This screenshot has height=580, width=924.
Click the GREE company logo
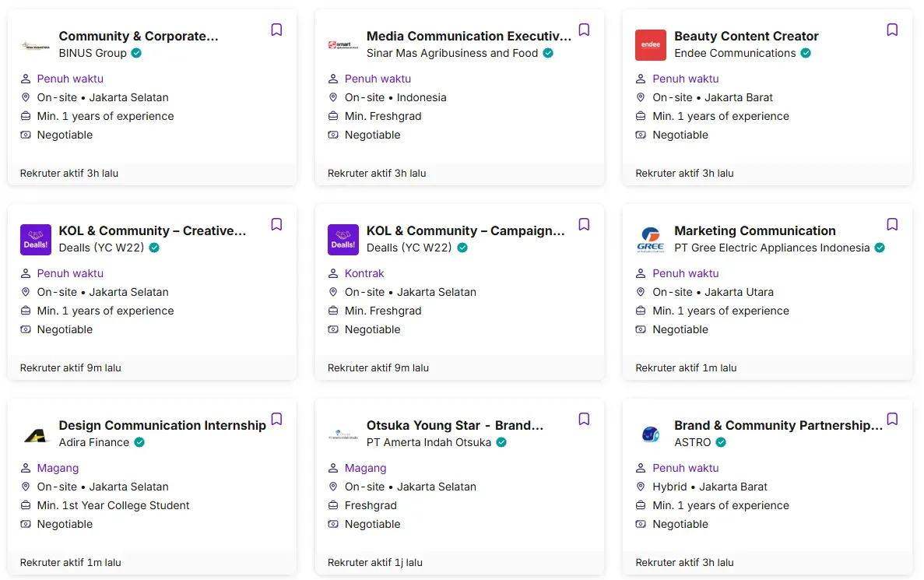(650, 240)
